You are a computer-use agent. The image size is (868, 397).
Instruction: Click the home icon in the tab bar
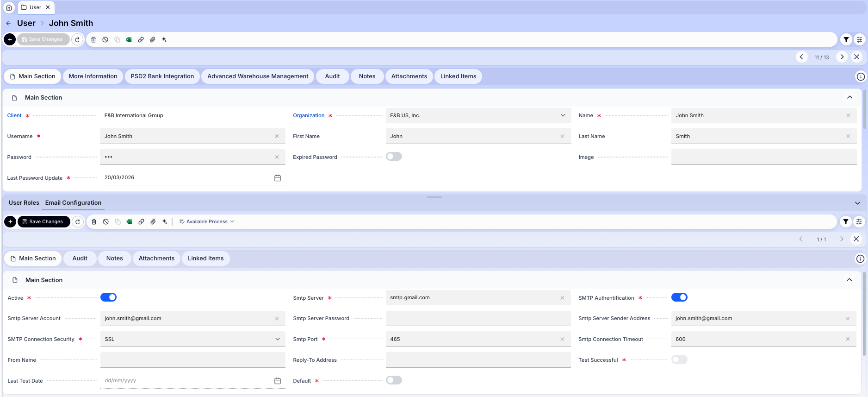pyautogui.click(x=9, y=7)
